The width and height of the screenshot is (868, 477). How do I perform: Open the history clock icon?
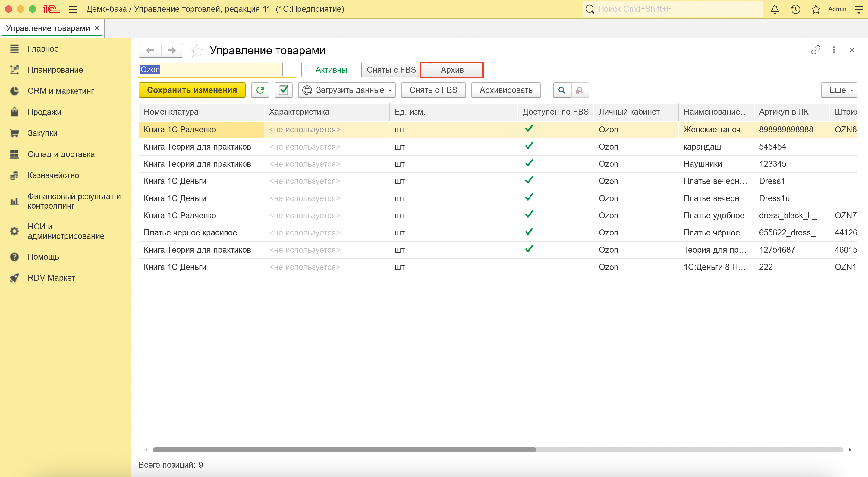pos(795,9)
